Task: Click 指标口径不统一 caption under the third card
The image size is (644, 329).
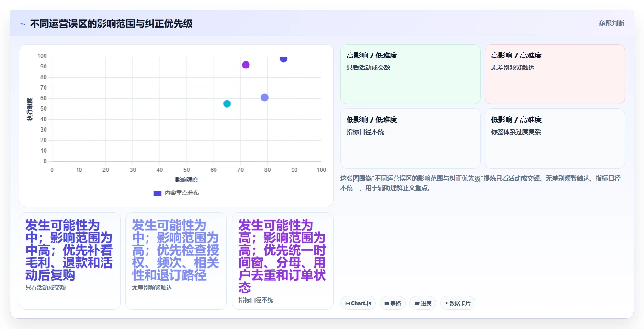Action: pos(259,300)
